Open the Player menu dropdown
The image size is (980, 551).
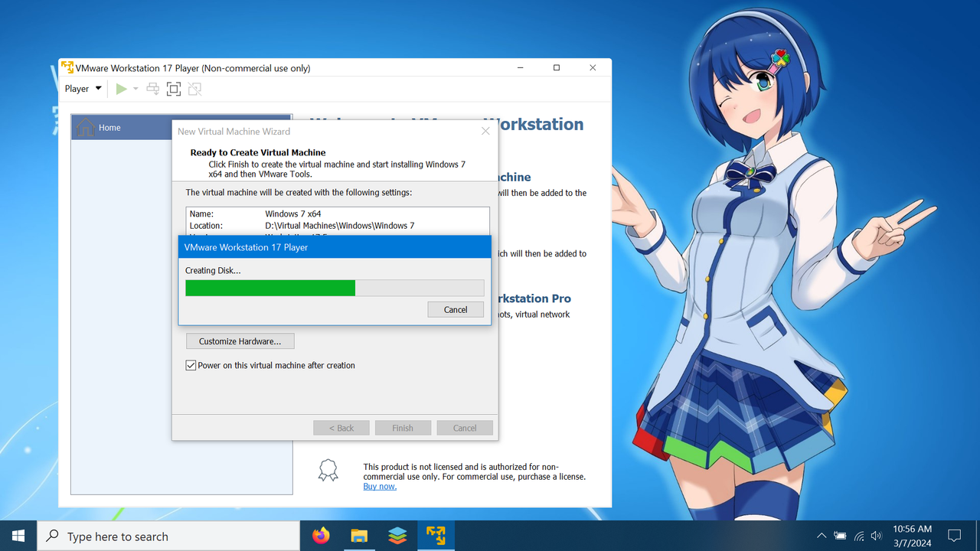coord(83,89)
